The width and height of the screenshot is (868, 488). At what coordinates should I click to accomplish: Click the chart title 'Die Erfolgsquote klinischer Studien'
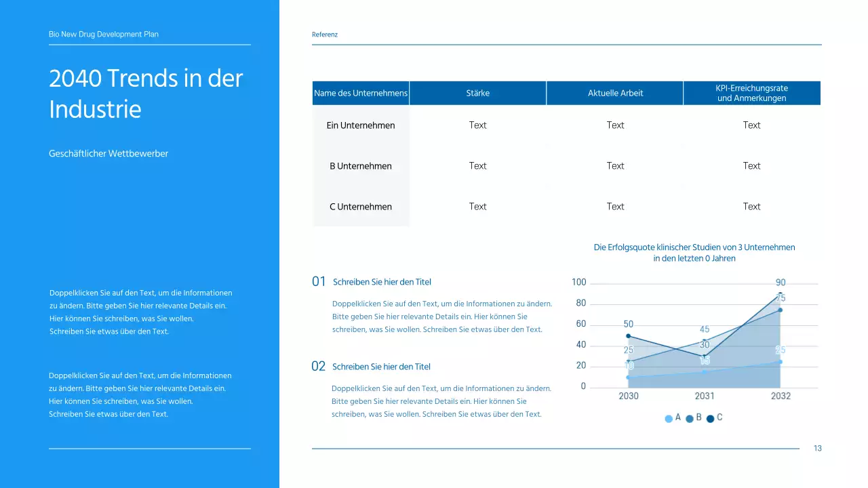[694, 252]
